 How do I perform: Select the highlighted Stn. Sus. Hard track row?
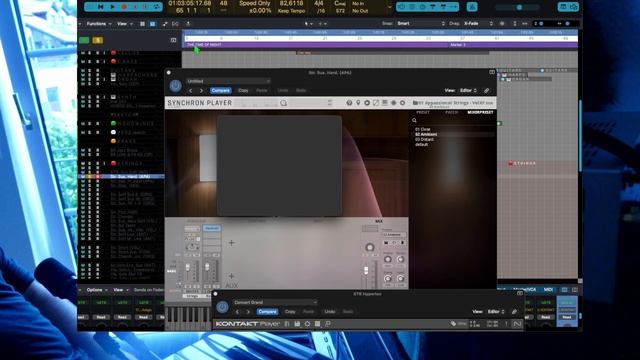point(121,177)
